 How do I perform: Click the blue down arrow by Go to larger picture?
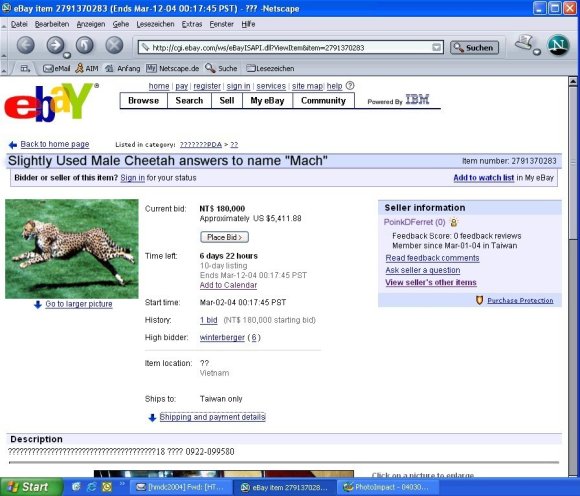(x=37, y=304)
